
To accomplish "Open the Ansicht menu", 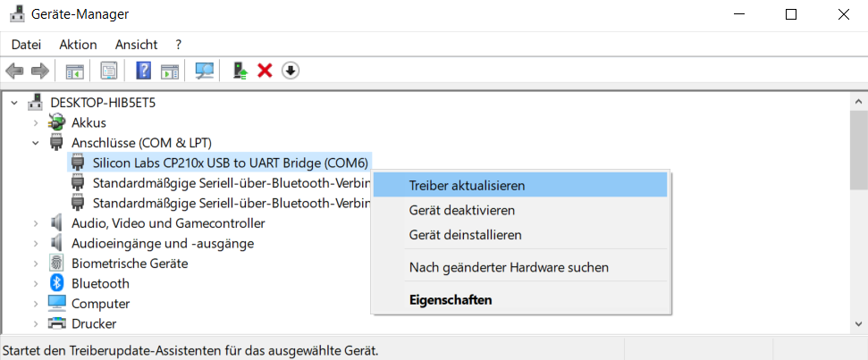I will pos(136,44).
